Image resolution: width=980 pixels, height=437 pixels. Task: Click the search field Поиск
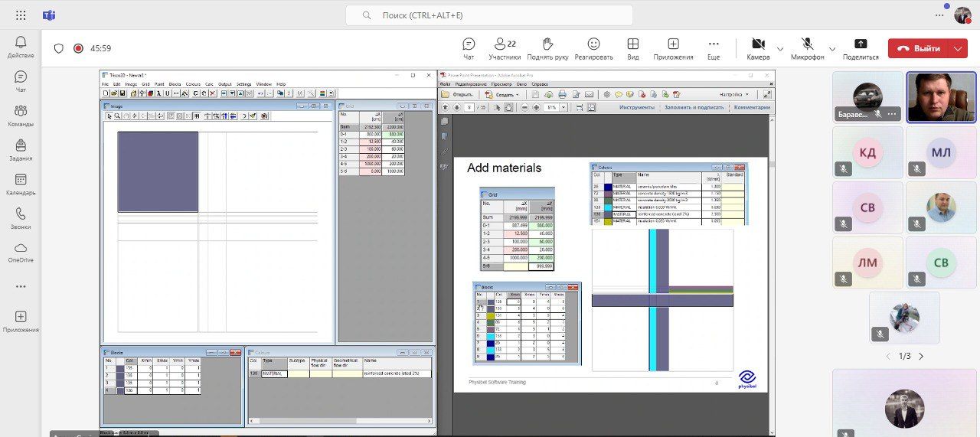pyautogui.click(x=490, y=15)
